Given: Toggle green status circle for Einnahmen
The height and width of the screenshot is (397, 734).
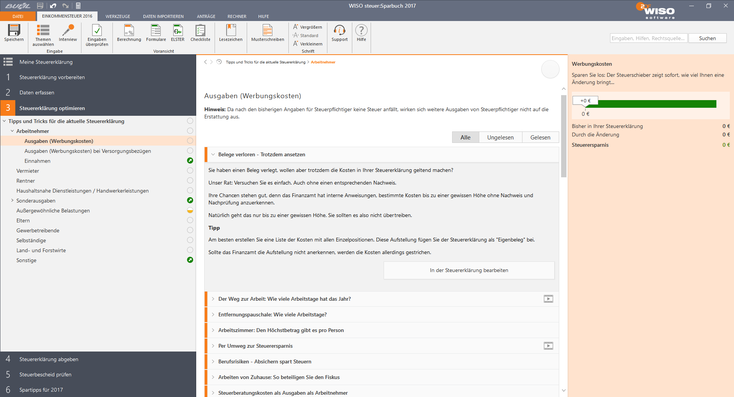Looking at the screenshot, I should [x=190, y=161].
